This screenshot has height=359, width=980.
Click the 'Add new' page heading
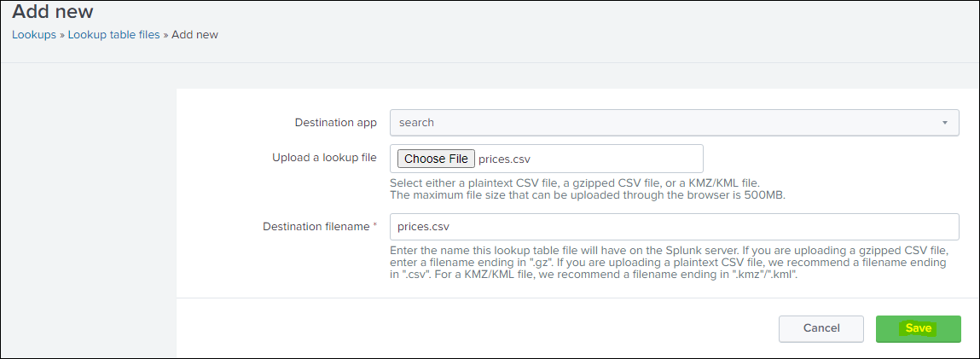click(53, 12)
